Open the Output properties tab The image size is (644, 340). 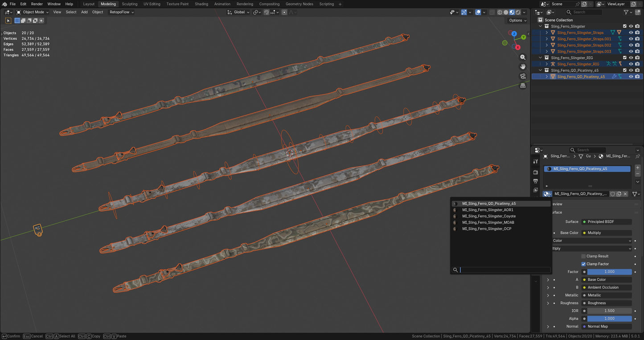click(535, 181)
